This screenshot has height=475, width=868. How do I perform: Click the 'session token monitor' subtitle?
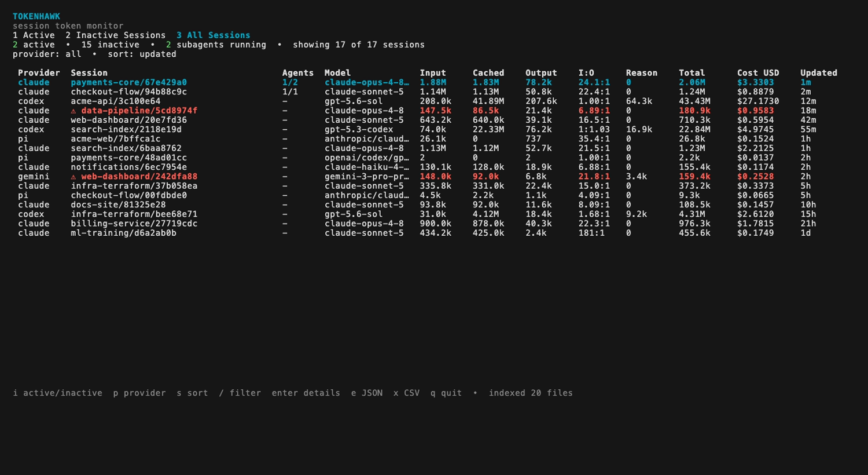68,26
